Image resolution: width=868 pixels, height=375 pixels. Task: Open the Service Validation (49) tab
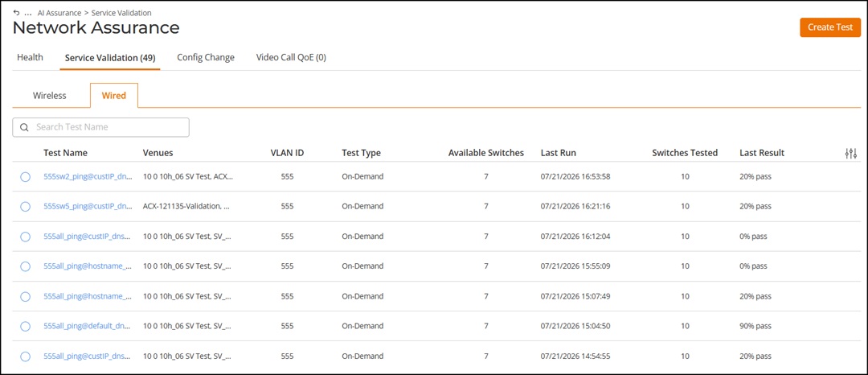click(x=110, y=58)
